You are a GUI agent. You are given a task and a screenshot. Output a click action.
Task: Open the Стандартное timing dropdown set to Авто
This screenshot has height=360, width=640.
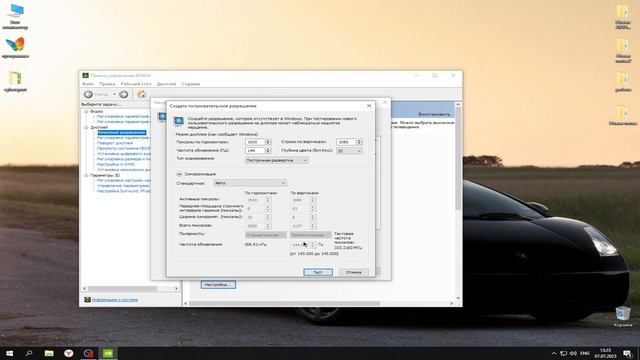coord(250,183)
